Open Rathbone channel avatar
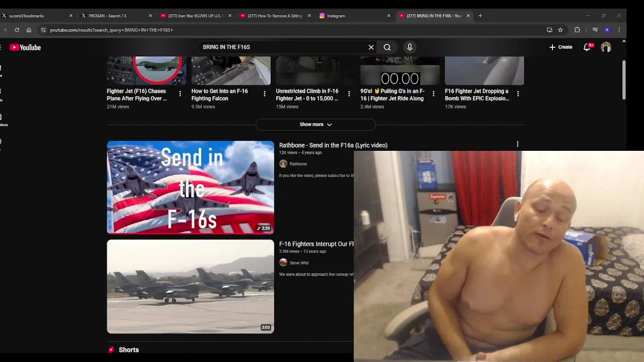 click(283, 164)
